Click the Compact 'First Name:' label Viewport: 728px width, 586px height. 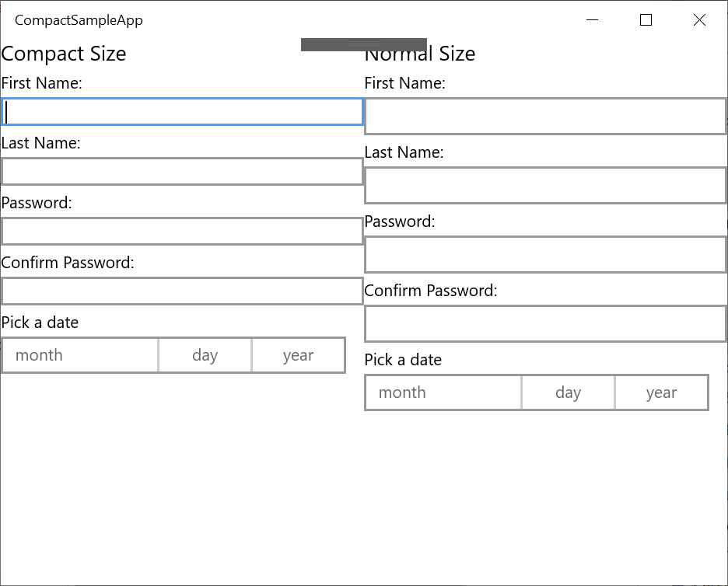(42, 83)
